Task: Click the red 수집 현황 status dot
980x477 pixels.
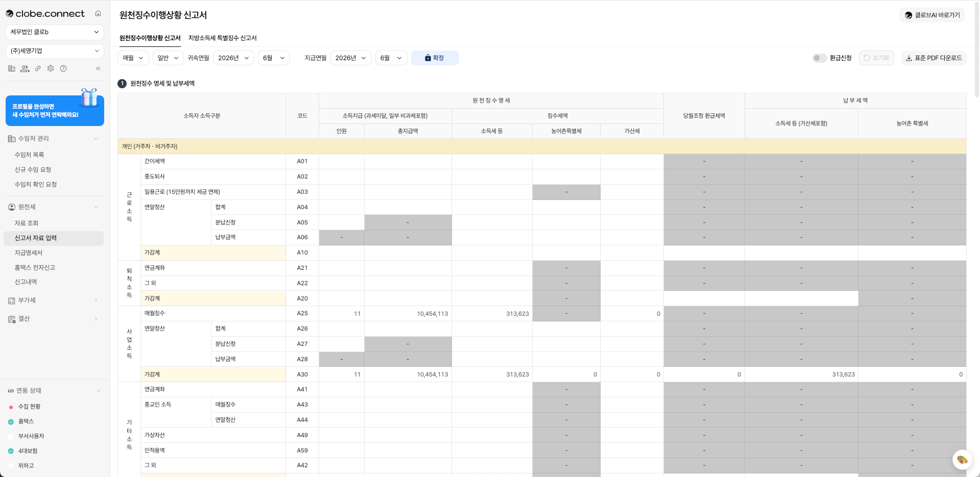Action: coord(11,407)
